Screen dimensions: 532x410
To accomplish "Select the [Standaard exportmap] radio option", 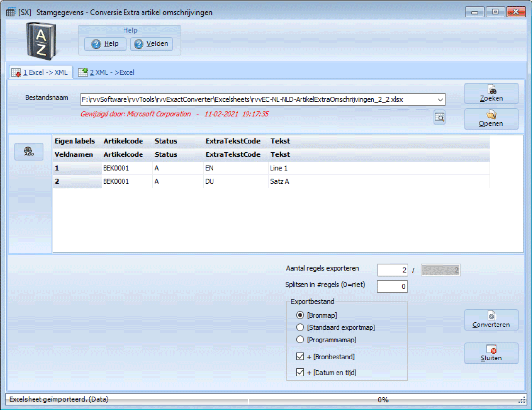I will 301,327.
